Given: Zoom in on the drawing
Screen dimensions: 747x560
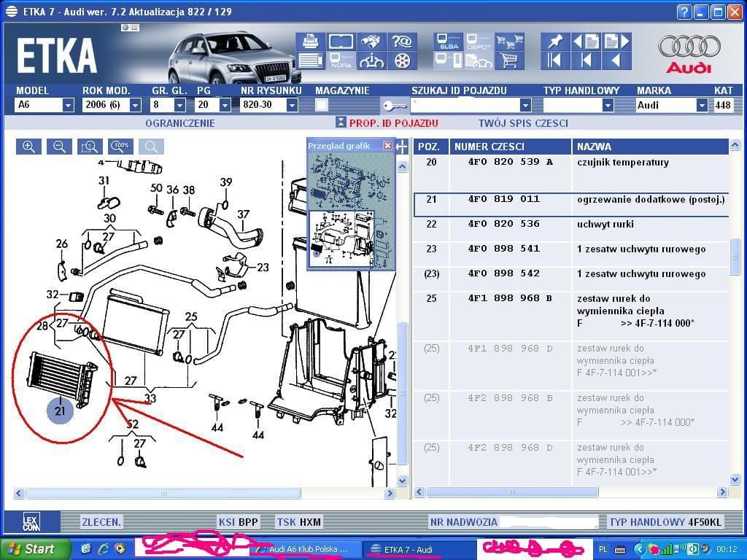Looking at the screenshot, I should click(28, 147).
